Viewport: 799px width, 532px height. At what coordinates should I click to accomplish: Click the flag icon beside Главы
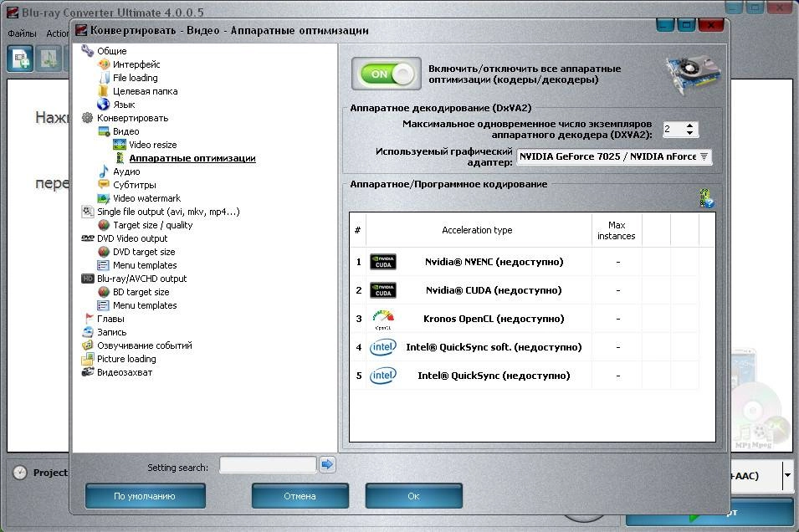click(x=89, y=319)
